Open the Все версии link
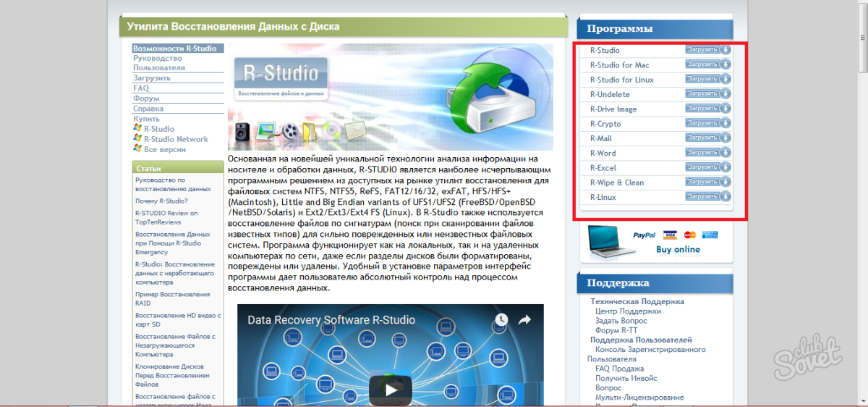The image size is (868, 407). pyautogui.click(x=165, y=149)
